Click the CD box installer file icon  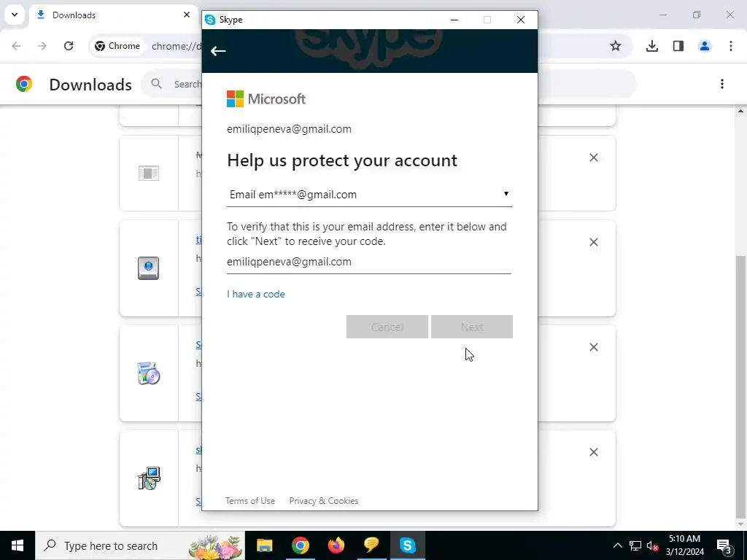(x=149, y=373)
